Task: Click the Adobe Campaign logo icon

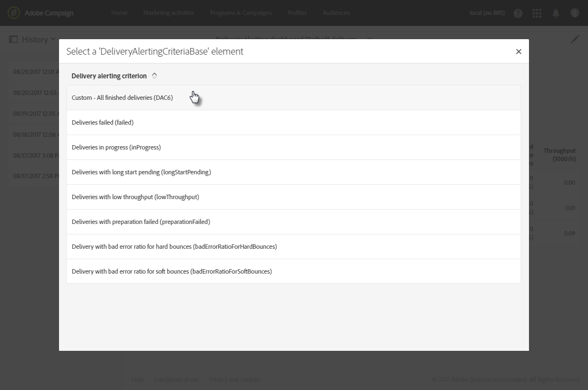Action: [14, 13]
